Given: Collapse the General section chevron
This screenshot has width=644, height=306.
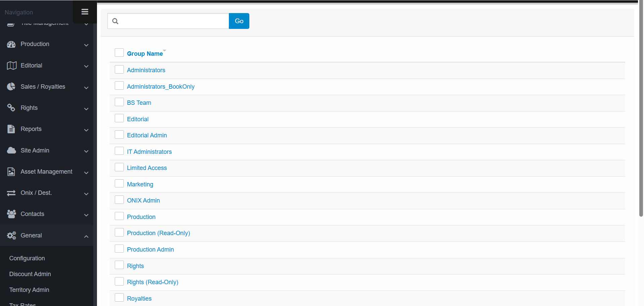Looking at the screenshot, I should pyautogui.click(x=86, y=236).
